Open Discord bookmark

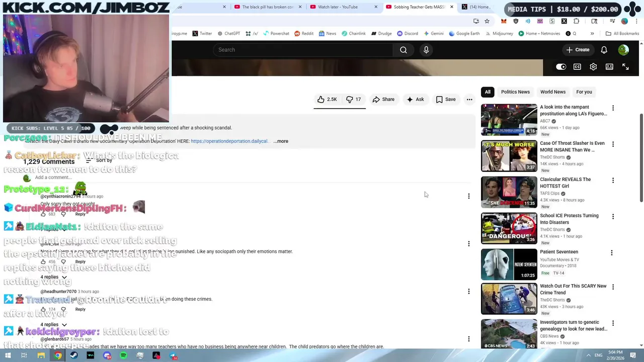click(408, 34)
